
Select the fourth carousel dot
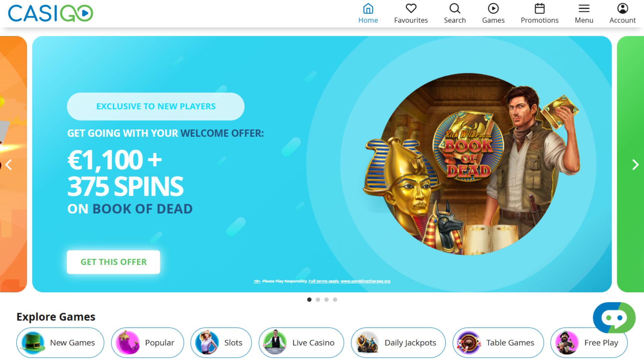tap(335, 300)
